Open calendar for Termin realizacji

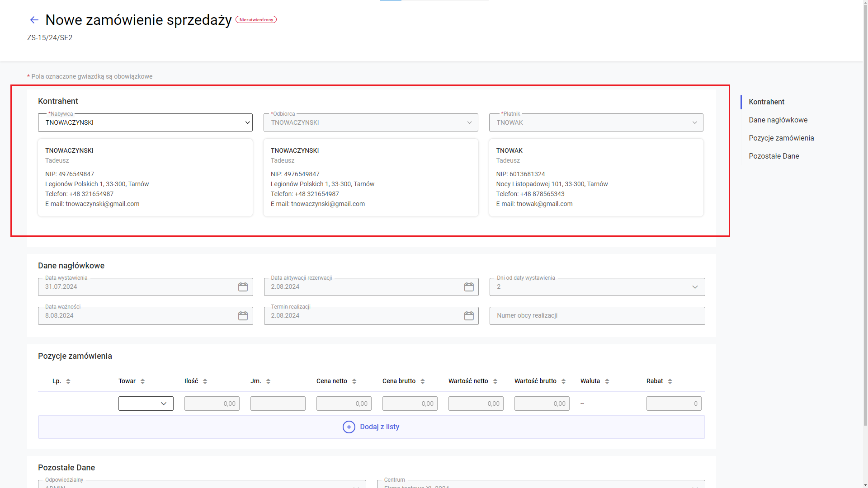469,316
